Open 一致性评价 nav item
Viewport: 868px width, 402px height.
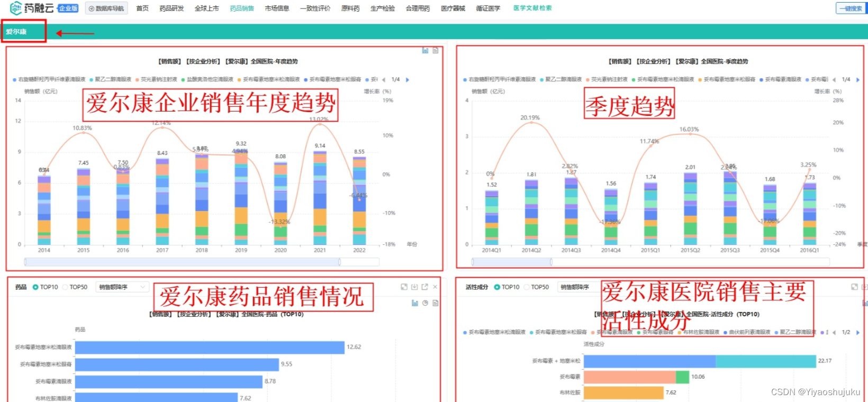coord(315,8)
